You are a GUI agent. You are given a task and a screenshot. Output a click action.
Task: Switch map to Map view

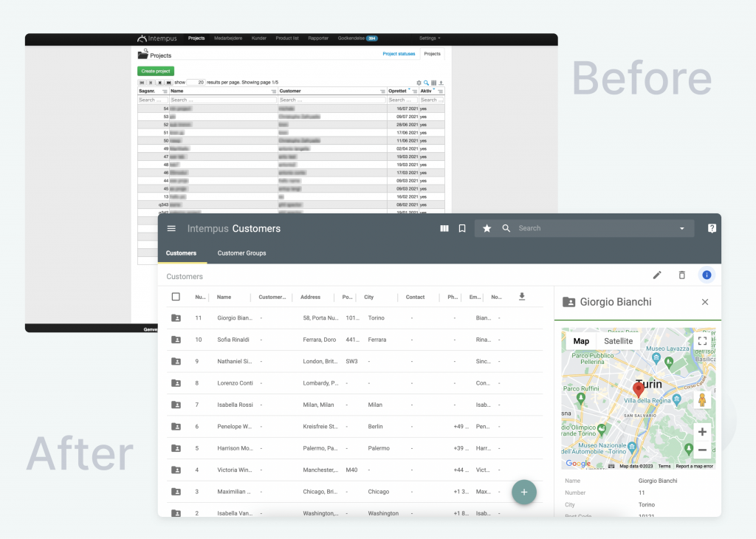pos(581,341)
